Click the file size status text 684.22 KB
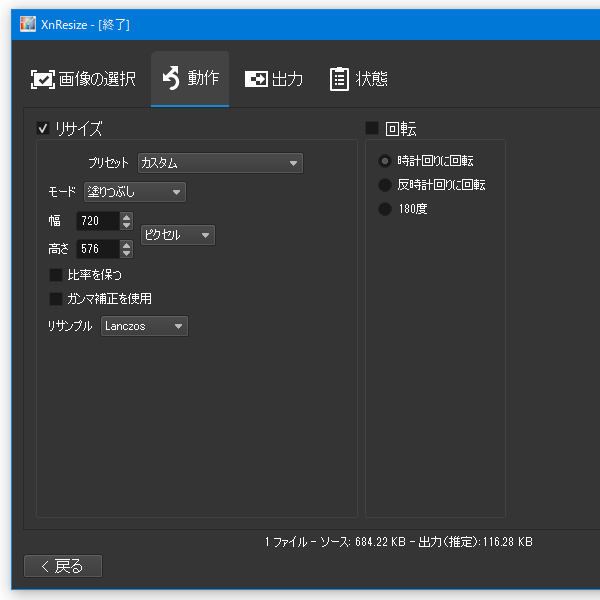The width and height of the screenshot is (600, 600). pos(380,542)
